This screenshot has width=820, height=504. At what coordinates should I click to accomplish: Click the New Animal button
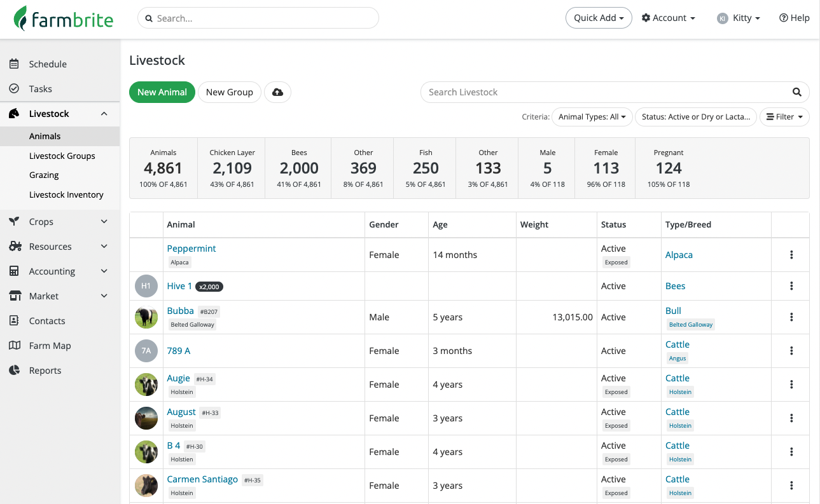[x=162, y=92]
